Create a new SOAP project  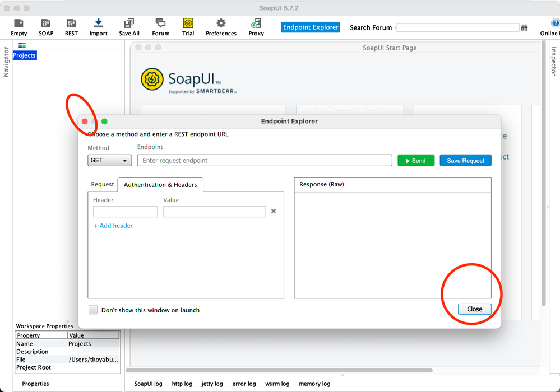[x=46, y=27]
